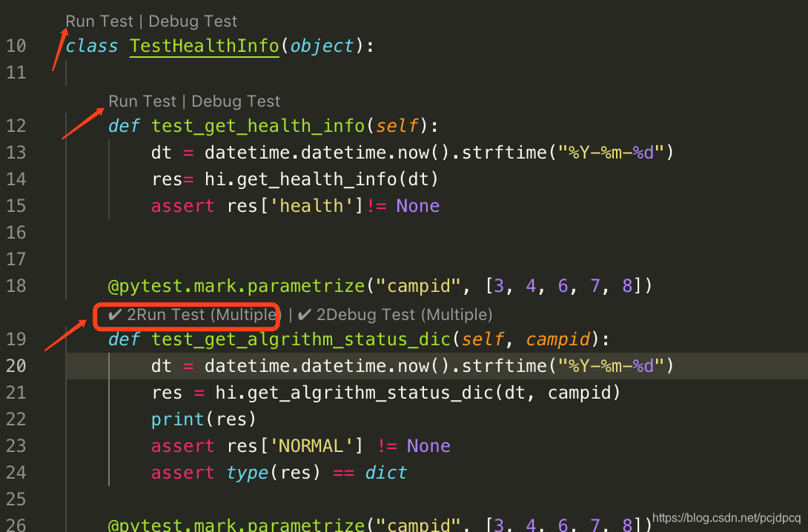This screenshot has width=808, height=532.
Task: Click Debug Test above class TestHealthInfo
Action: 193,21
